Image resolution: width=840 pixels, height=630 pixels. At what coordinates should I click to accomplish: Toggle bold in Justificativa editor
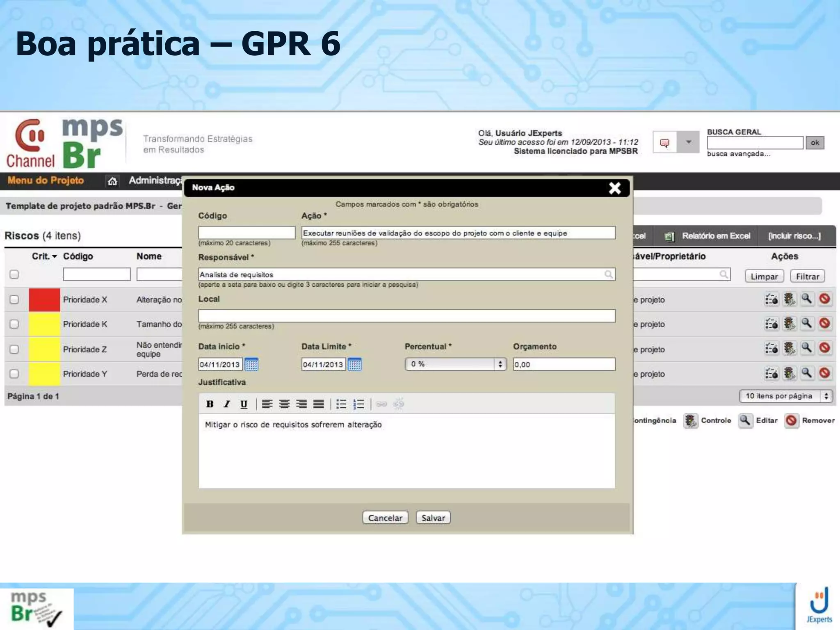coord(210,404)
